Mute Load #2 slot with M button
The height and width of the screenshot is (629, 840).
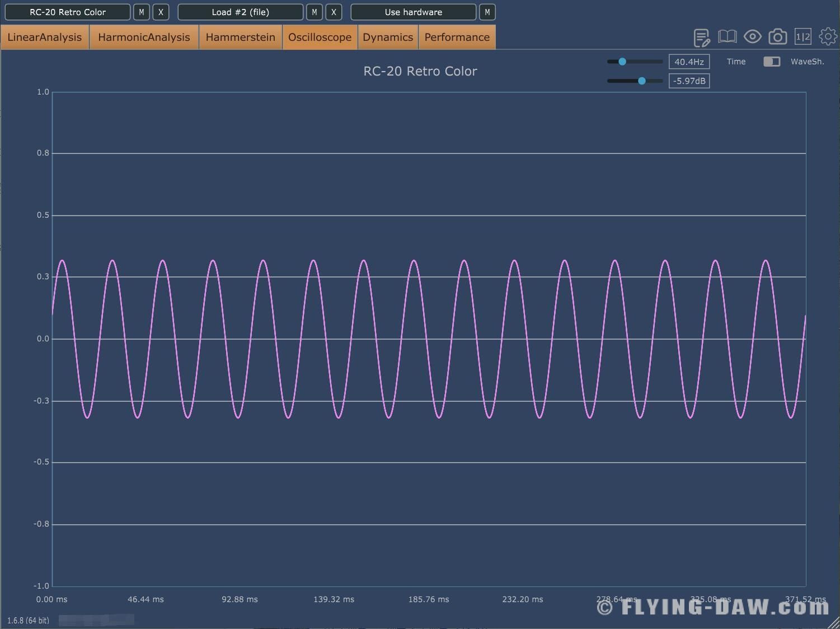point(315,12)
